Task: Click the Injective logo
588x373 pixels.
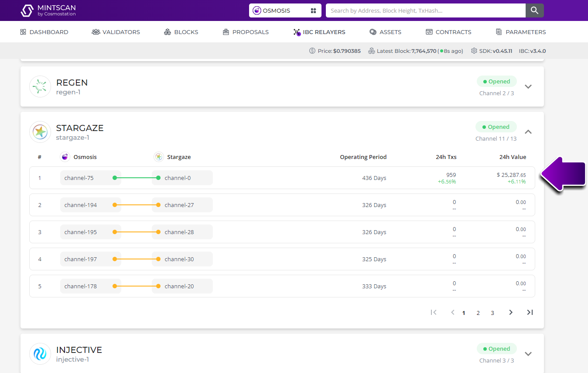Action: (x=40, y=354)
